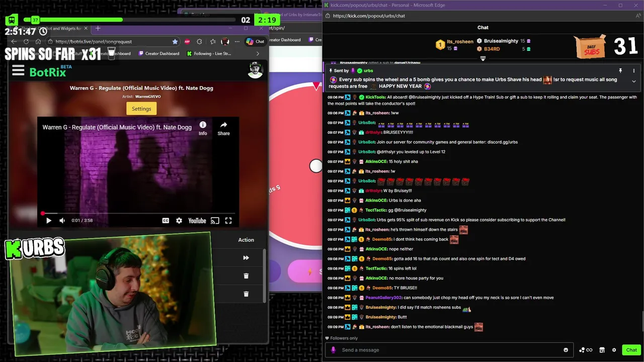Screen dimensions: 644x362
Task: Unpin the pinned chat message
Action: [620, 71]
